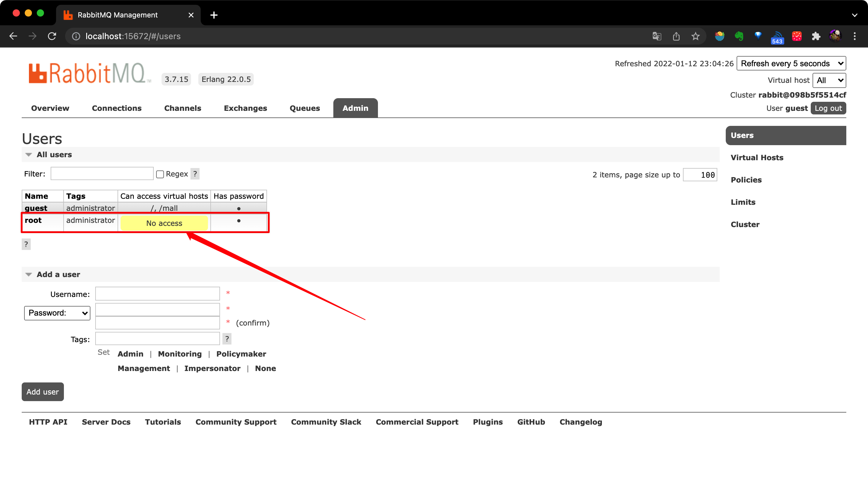Click the Add user button
The height and width of the screenshot is (477, 868).
[x=42, y=391]
